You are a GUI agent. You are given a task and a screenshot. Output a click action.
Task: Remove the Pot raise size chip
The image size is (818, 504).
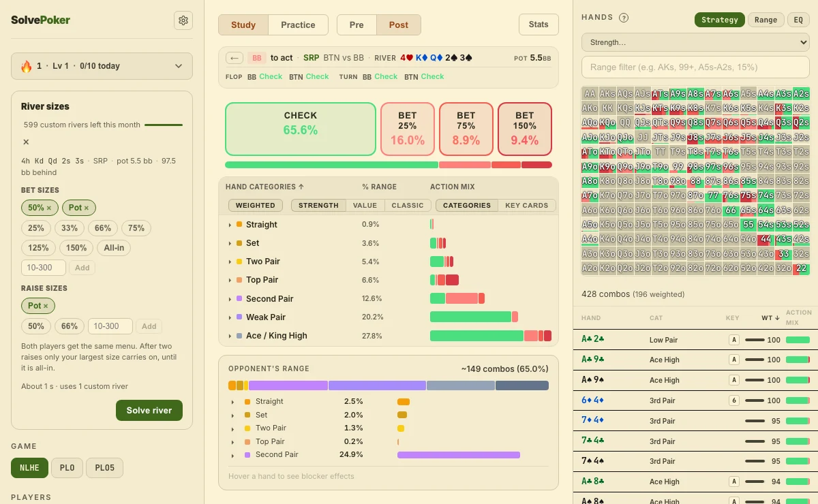point(46,306)
